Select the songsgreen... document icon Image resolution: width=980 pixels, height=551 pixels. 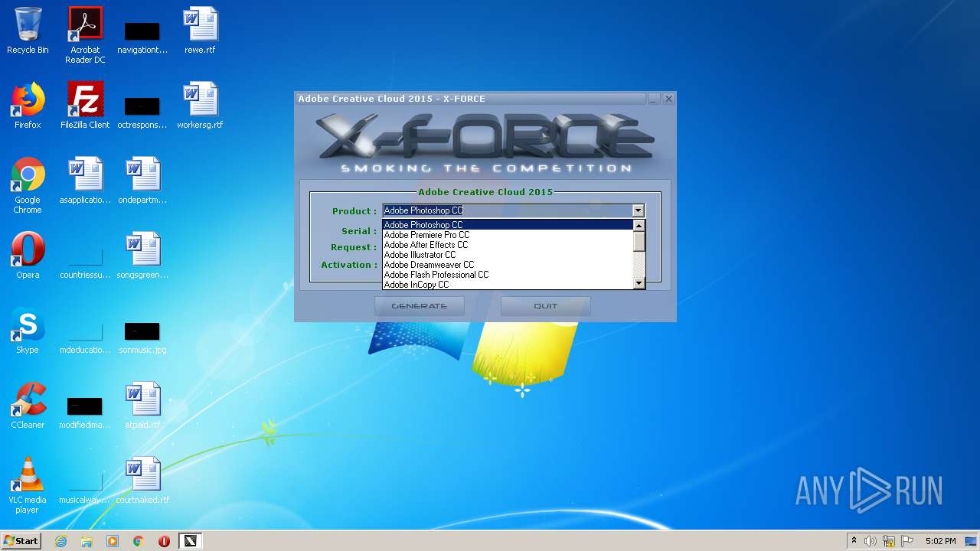tap(142, 256)
